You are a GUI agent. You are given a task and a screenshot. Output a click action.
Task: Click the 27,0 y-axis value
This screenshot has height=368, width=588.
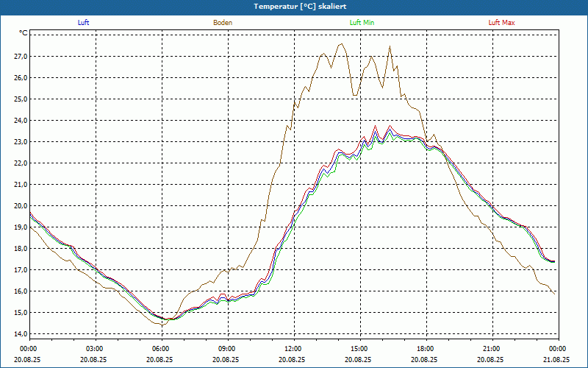click(20, 56)
